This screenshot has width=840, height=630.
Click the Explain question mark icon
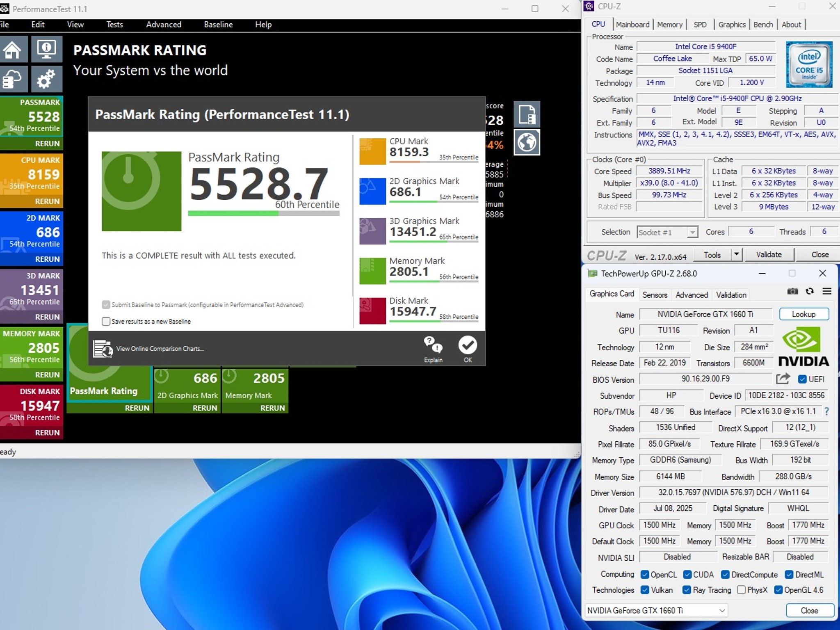coord(433,345)
